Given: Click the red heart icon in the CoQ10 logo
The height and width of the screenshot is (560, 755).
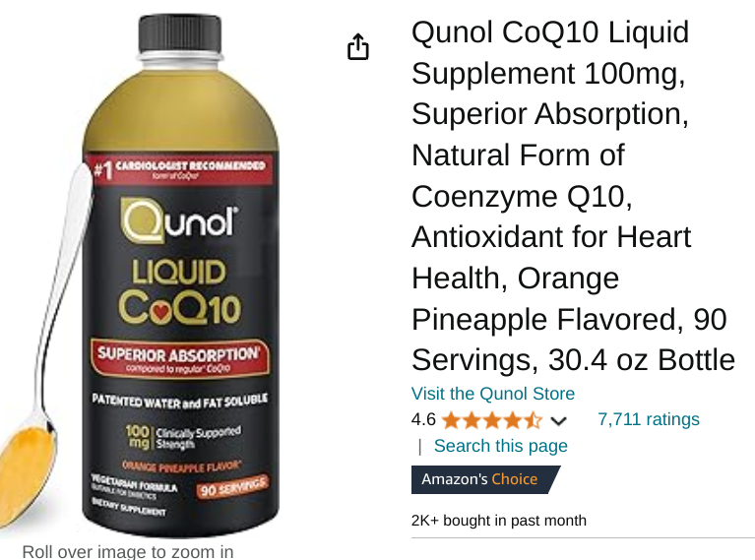Looking at the screenshot, I should (160, 310).
